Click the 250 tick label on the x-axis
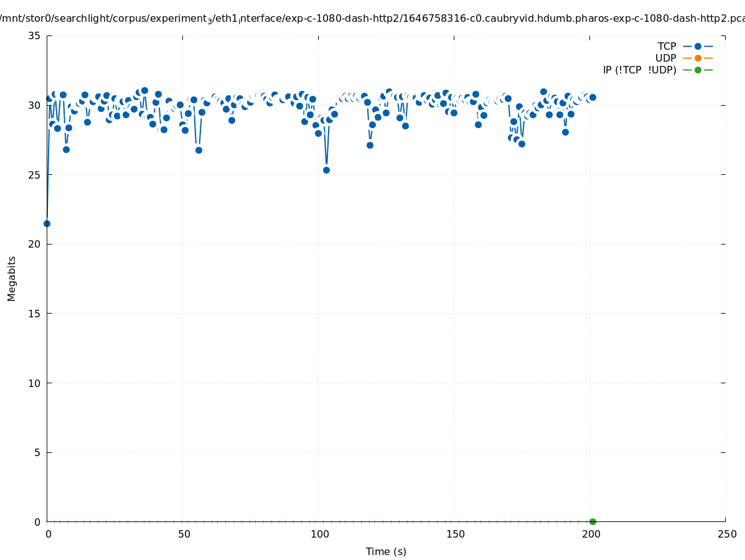Screen dimensions: 745x560 tap(726, 534)
